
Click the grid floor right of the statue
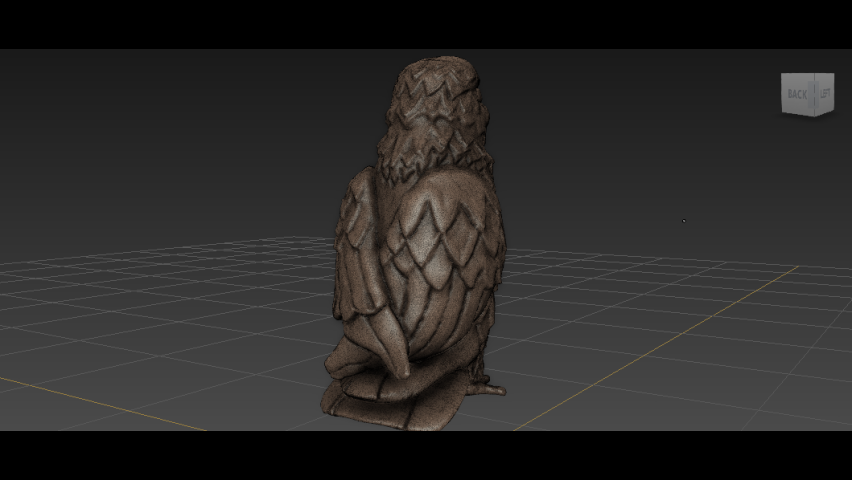[x=620, y=320]
